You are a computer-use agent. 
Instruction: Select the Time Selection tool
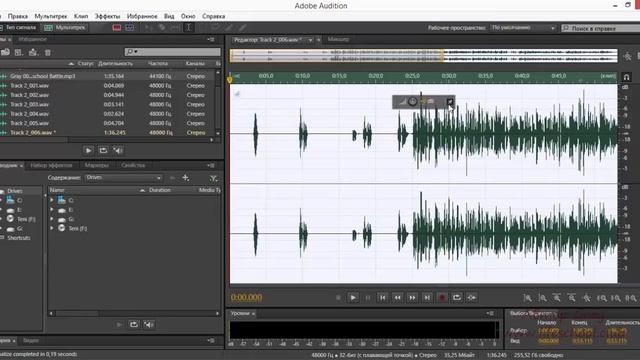click(189, 28)
